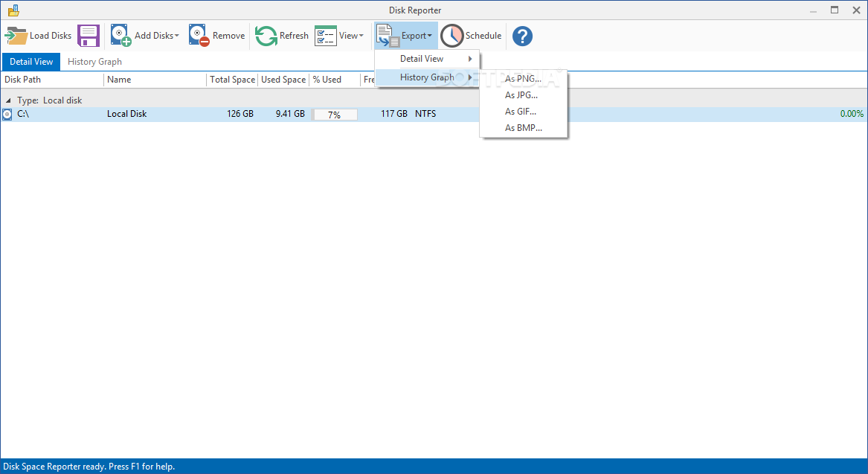The width and height of the screenshot is (868, 474).
Task: Choose export As JPG...
Action: pyautogui.click(x=523, y=95)
